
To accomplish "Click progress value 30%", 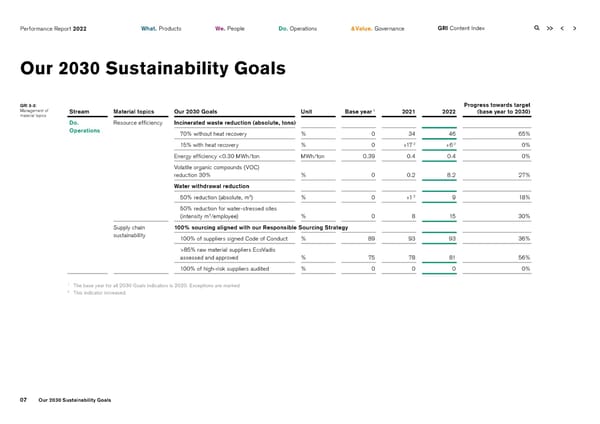I will [524, 216].
